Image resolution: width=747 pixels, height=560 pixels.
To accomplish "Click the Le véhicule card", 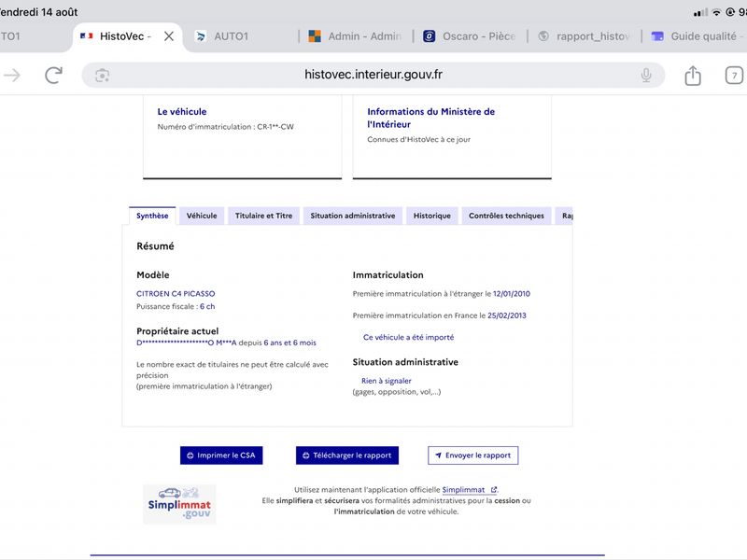I will coord(242,136).
